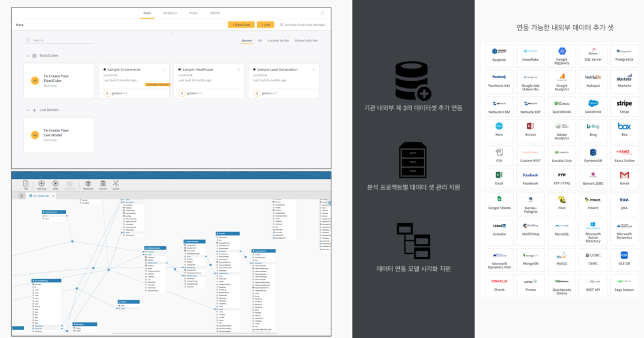Click the user profile icon
This screenshot has width=644, height=338.
[x=323, y=13]
